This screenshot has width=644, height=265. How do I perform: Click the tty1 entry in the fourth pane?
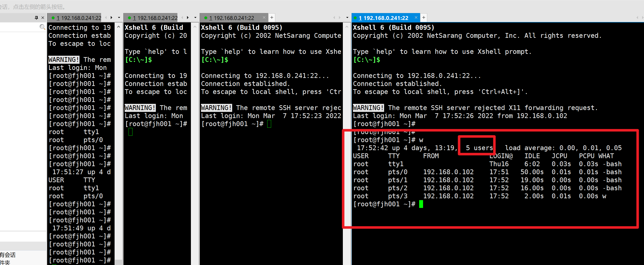(396, 164)
